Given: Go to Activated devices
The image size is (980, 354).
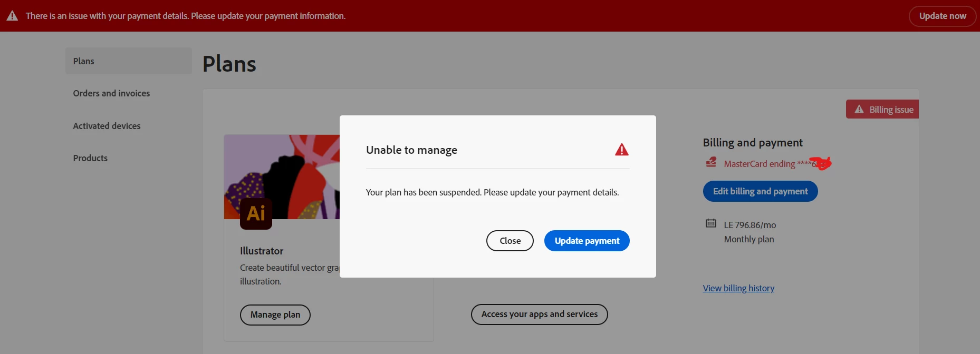Looking at the screenshot, I should [x=107, y=126].
